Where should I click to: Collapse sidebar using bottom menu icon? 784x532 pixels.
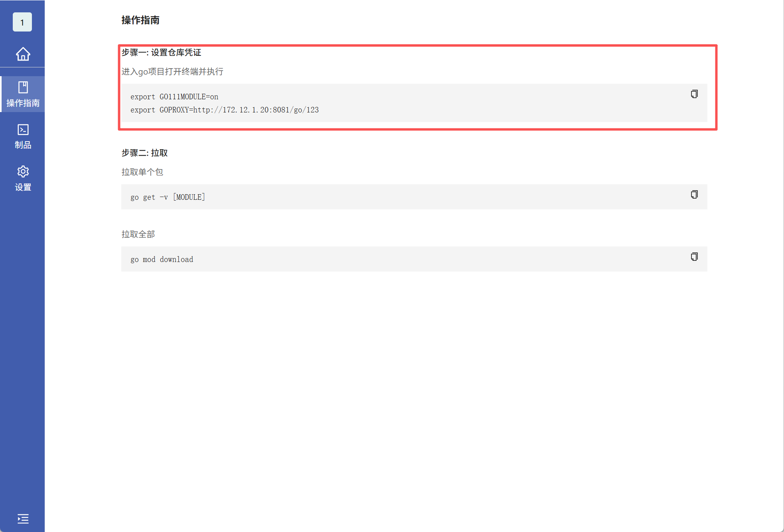pos(23,518)
